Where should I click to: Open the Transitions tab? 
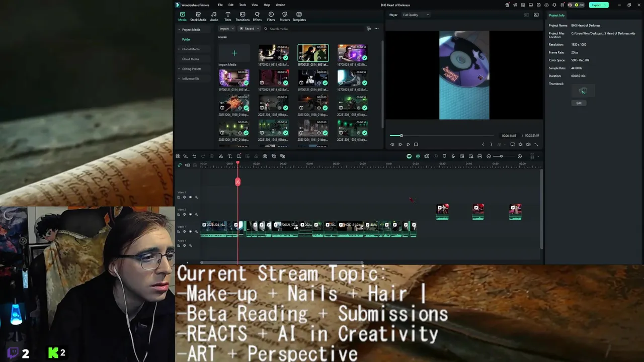243,17
